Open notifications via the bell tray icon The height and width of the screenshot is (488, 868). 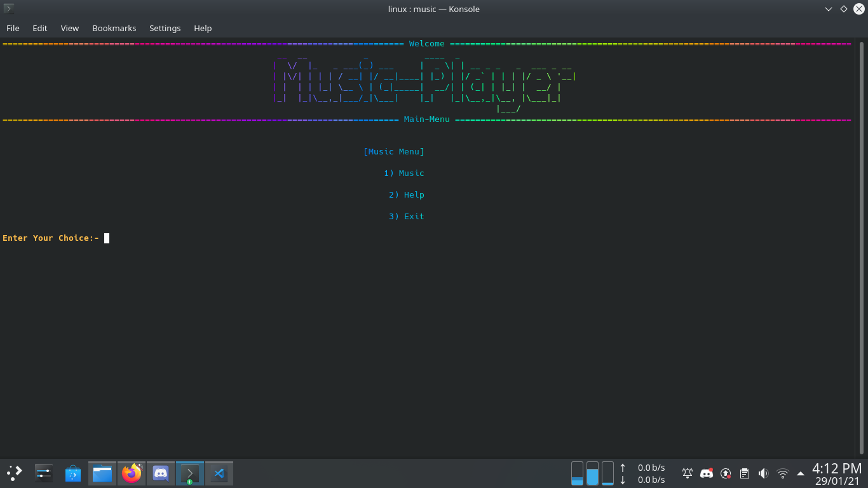point(687,473)
